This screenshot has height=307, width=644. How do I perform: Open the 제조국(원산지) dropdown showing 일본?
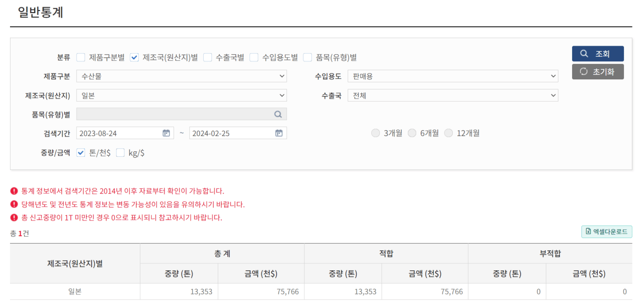(181, 95)
